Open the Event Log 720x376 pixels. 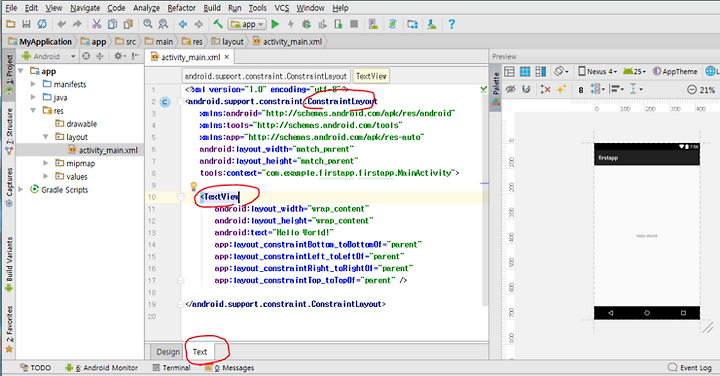pos(690,368)
